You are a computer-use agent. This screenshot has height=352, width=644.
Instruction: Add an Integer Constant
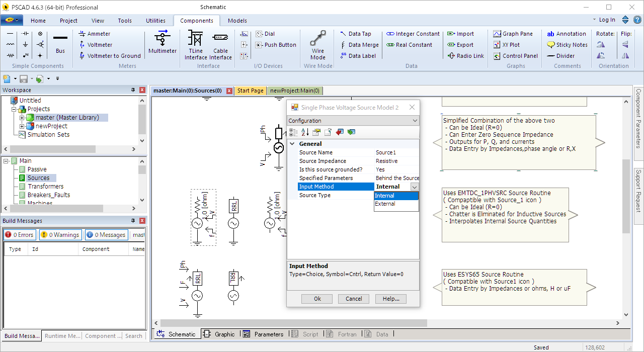413,34
